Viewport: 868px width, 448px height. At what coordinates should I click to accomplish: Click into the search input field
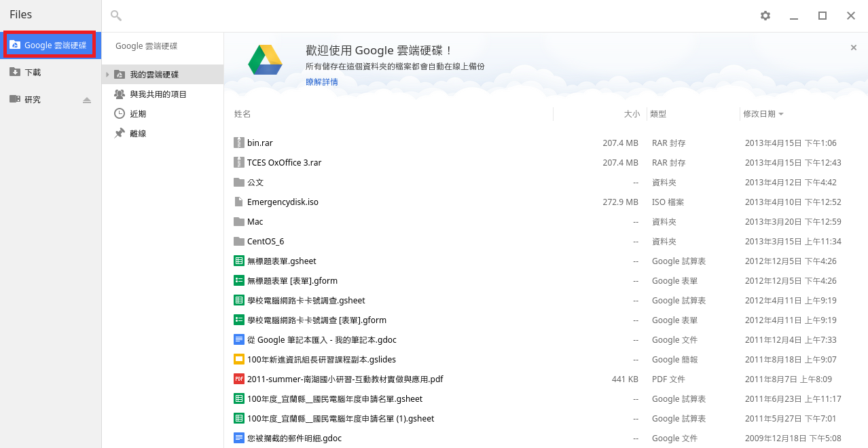click(x=435, y=16)
